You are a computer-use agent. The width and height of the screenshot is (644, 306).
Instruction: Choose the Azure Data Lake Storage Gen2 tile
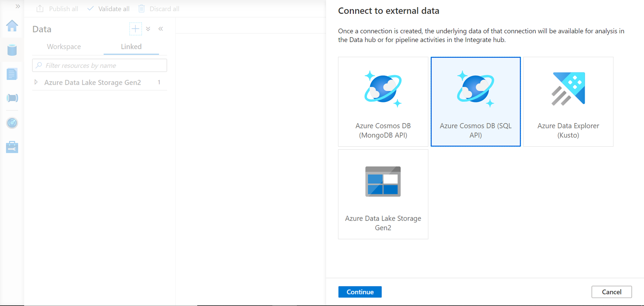[x=383, y=194]
